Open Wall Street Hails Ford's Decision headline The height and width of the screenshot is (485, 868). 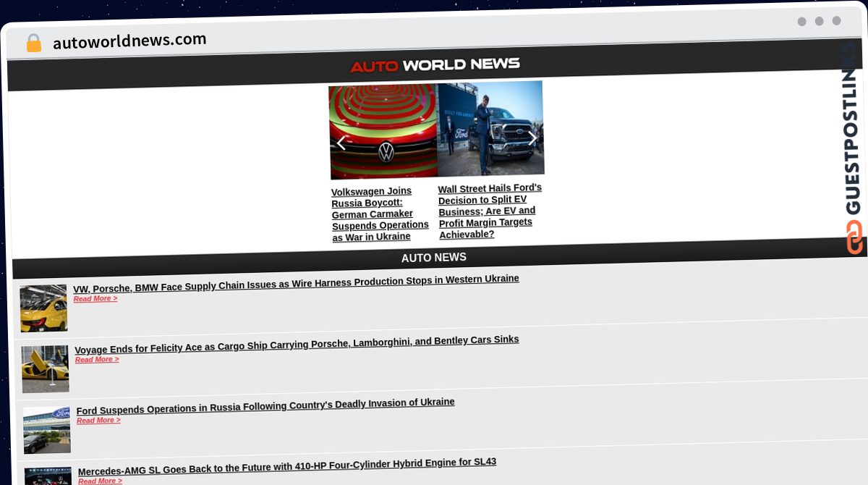[490, 211]
